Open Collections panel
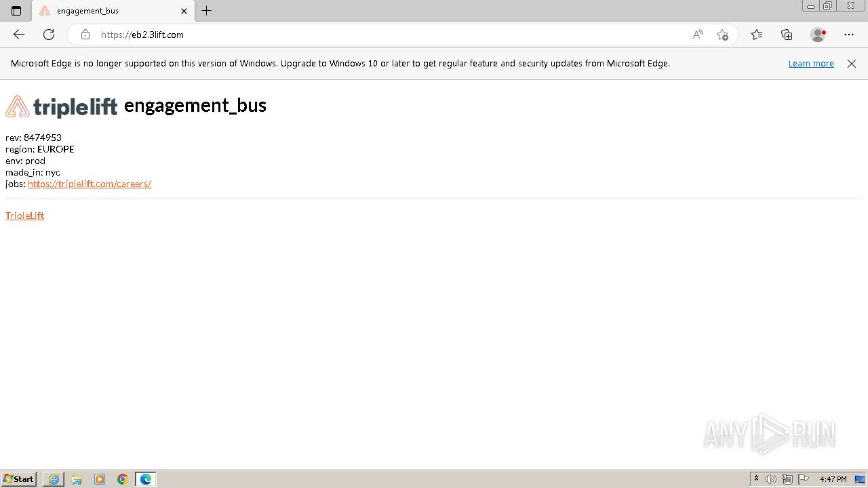868x488 pixels. (787, 35)
